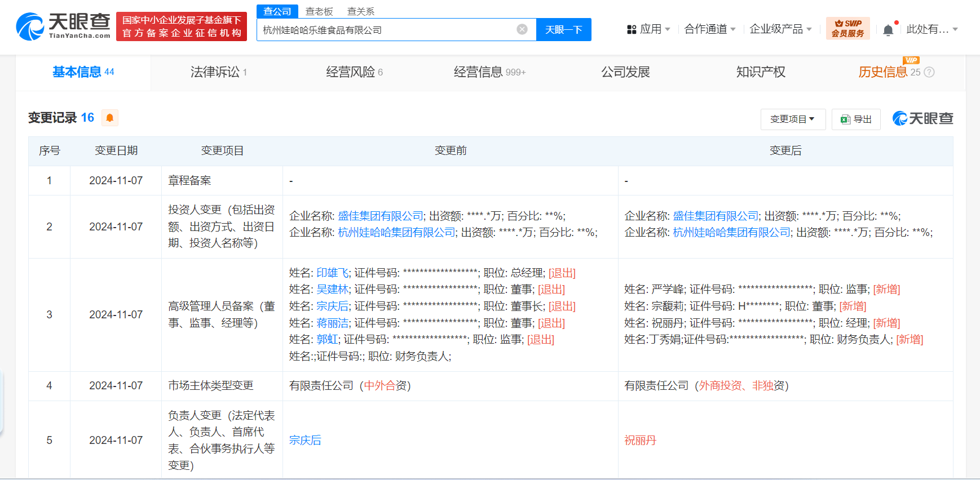Click the 导出 export button
This screenshot has width=980, height=480.
[856, 119]
